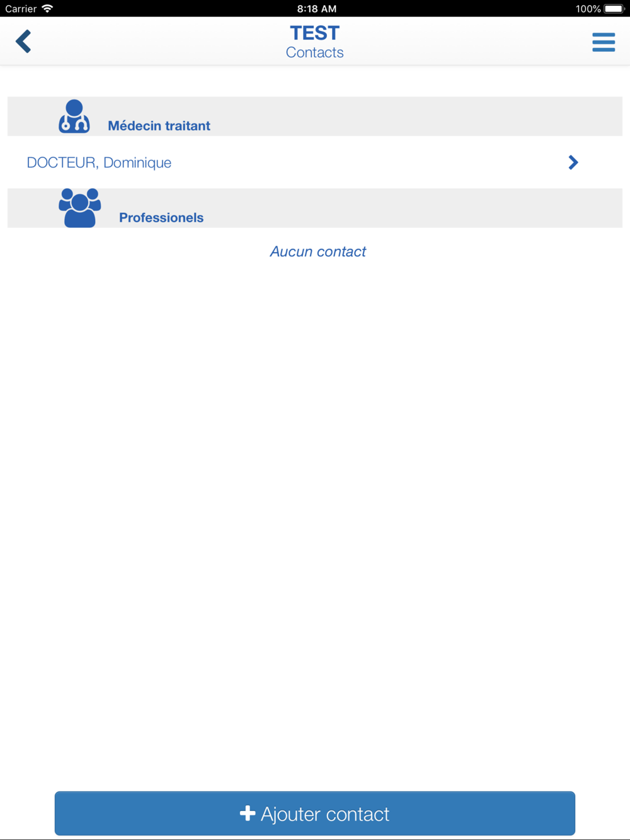Tap the battery indicator in status bar
Screen dimensions: 630x840
pyautogui.click(x=614, y=9)
